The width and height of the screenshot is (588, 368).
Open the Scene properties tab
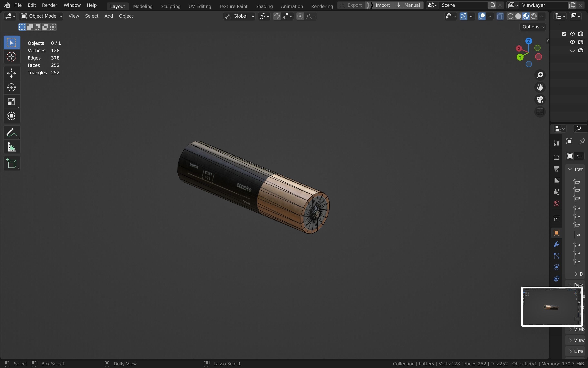pos(556,192)
